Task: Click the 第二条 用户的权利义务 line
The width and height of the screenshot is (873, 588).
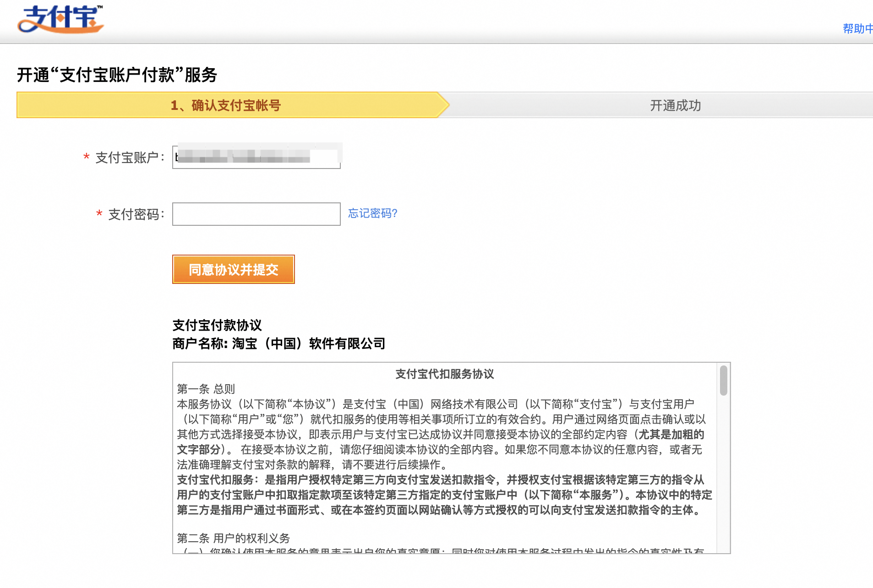Action: point(234,538)
